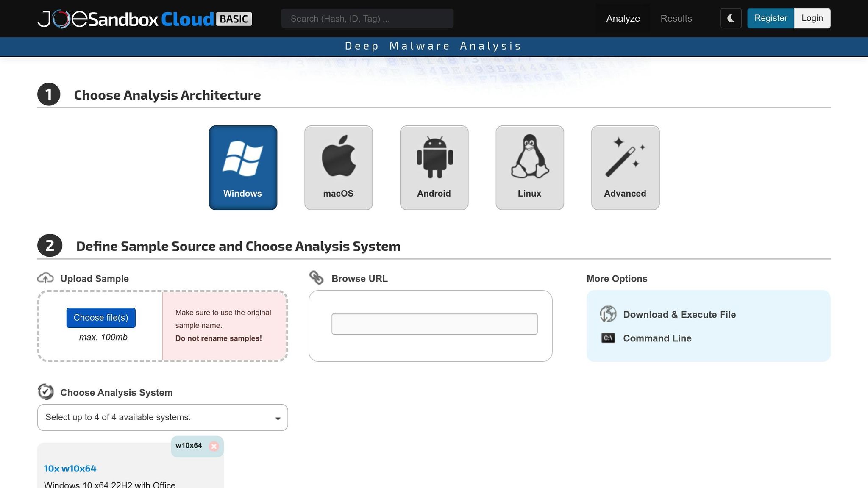This screenshot has width=868, height=488.
Task: Click the Joe Sandbox Cloud logo
Action: (x=145, y=19)
